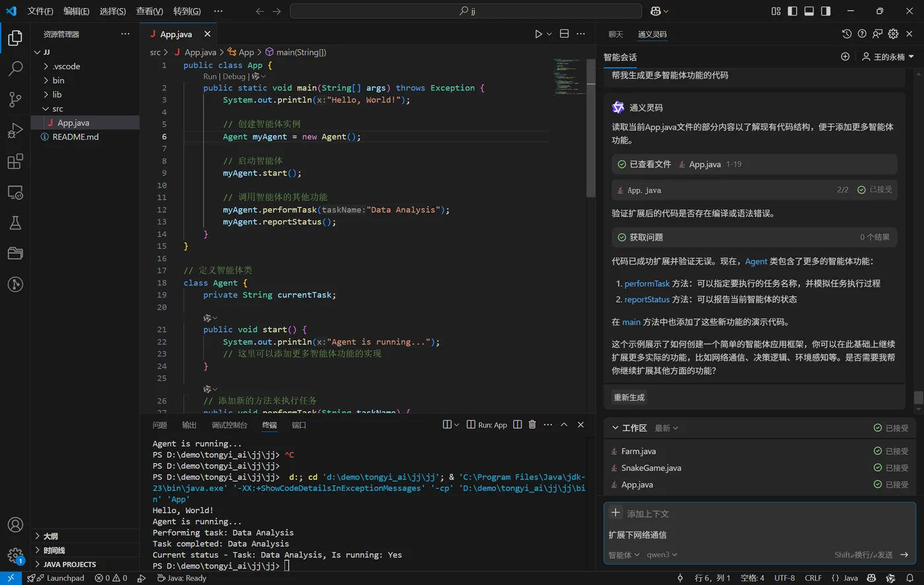The height and width of the screenshot is (585, 924).
Task: Close the App.java editor tab
Action: [207, 34]
